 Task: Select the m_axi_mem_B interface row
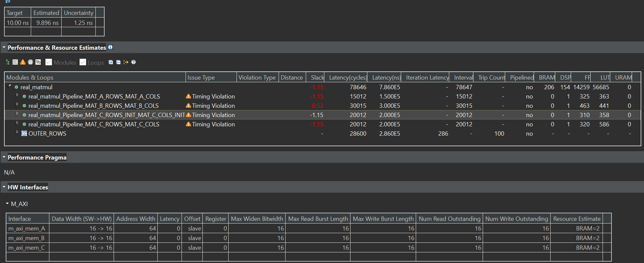pos(308,238)
